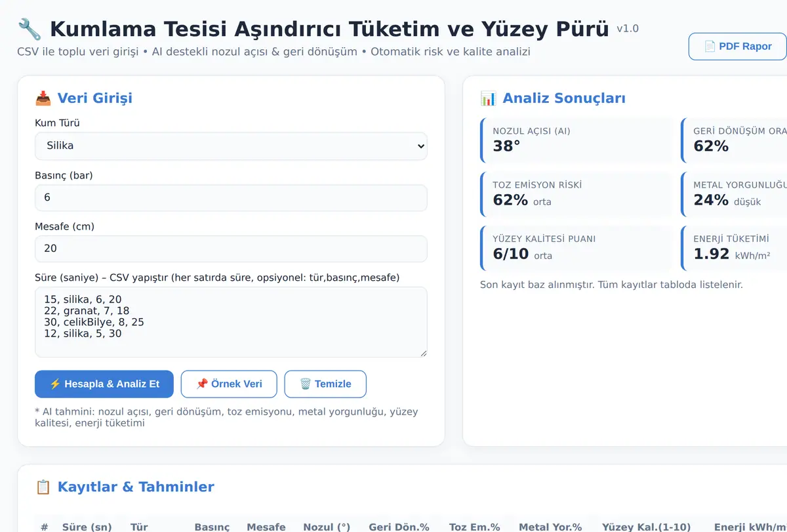This screenshot has width=787, height=532.
Task: Click the Toz Emisyon Riski 62% card
Action: [x=576, y=194]
